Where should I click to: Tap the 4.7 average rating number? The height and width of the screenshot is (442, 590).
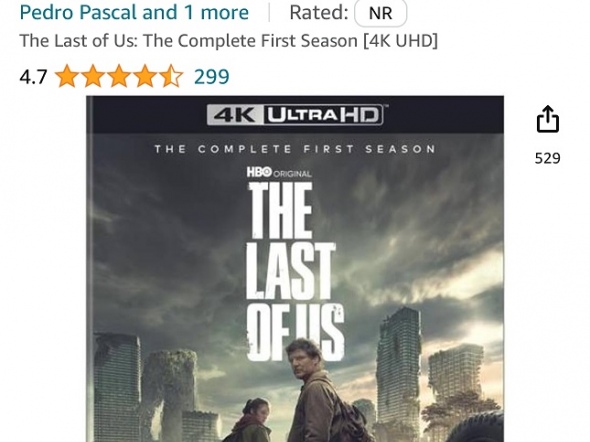click(33, 77)
